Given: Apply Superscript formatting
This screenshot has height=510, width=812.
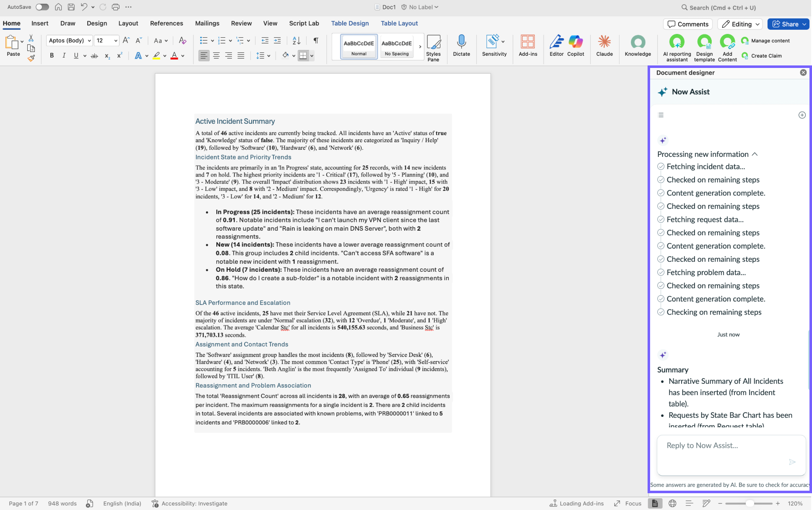Looking at the screenshot, I should coord(120,55).
